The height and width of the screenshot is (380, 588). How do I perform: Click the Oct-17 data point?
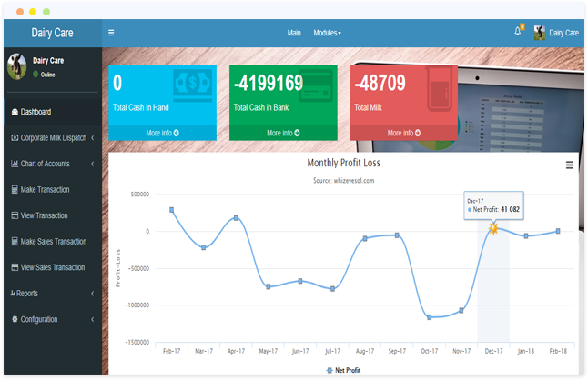pyautogui.click(x=430, y=317)
